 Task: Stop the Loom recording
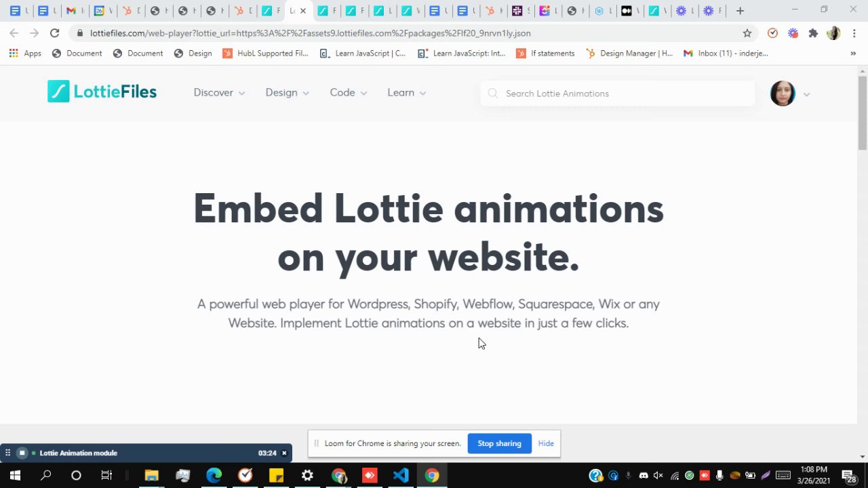(22, 453)
